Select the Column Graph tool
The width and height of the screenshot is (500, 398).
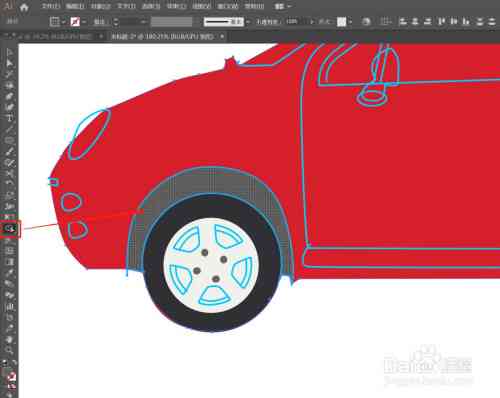click(x=9, y=306)
